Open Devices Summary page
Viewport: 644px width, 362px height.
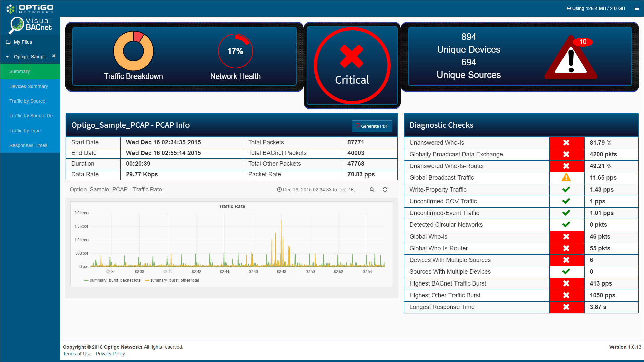coord(30,86)
